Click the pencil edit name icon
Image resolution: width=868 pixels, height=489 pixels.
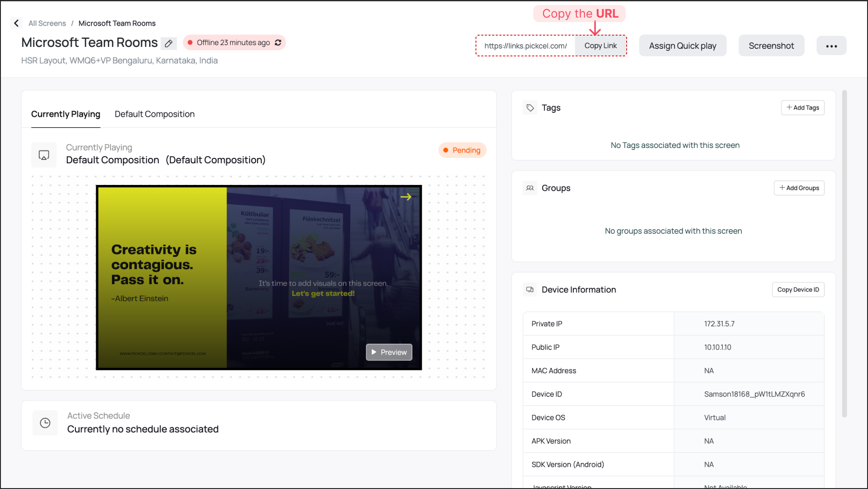pyautogui.click(x=169, y=43)
